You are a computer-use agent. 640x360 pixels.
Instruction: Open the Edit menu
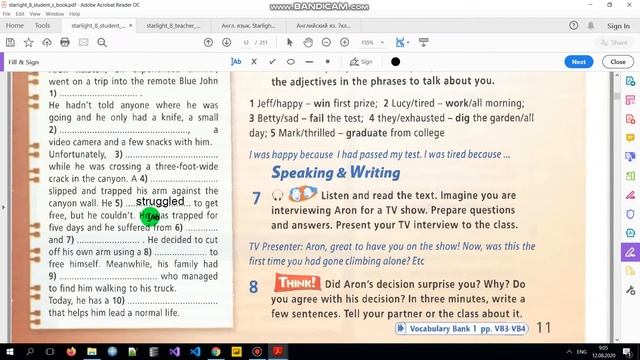tap(20, 13)
